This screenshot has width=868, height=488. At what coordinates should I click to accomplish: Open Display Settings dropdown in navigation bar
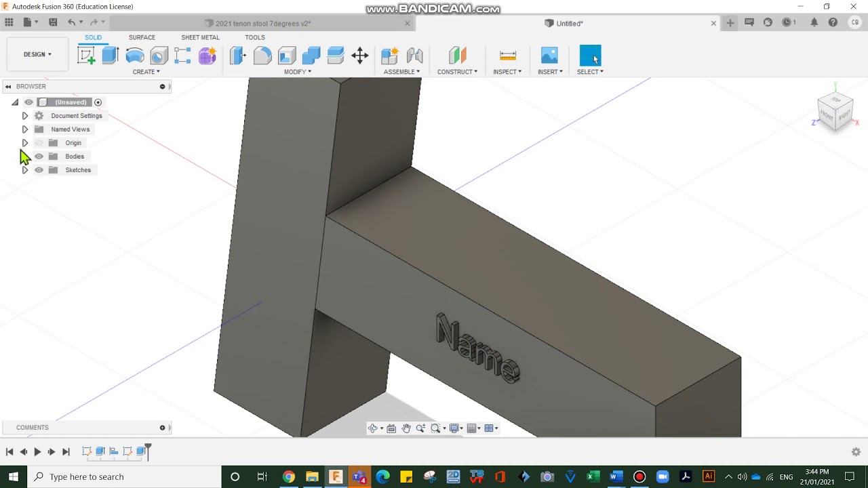pos(456,428)
